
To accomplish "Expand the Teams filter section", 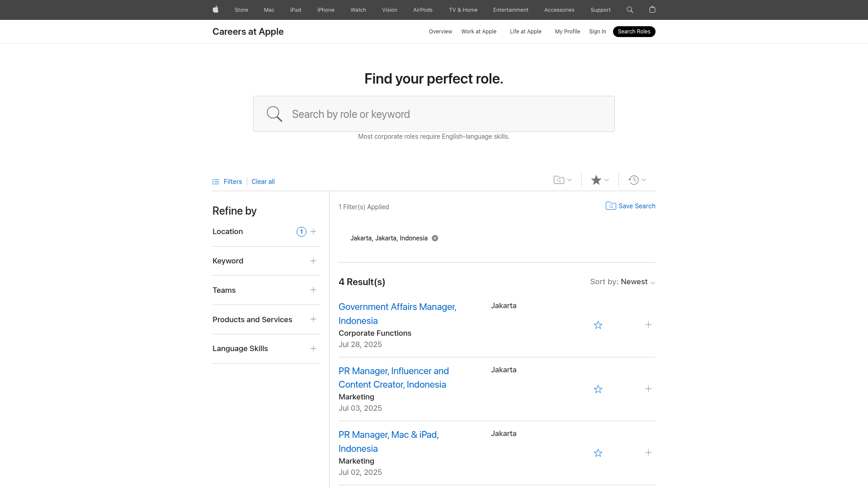I will (313, 290).
